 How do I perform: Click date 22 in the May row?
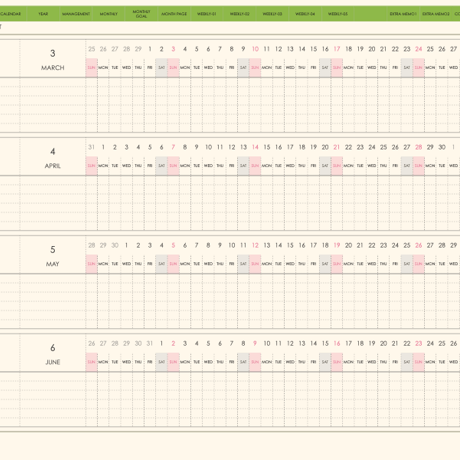point(372,245)
